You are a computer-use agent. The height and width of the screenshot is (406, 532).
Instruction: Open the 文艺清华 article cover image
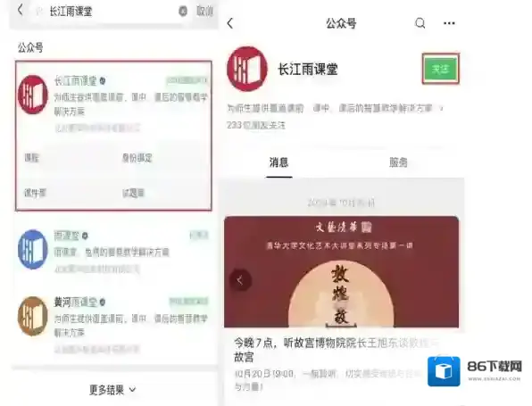341,271
